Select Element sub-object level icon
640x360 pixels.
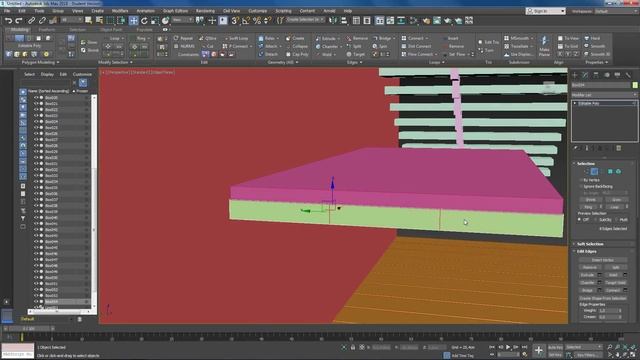point(618,171)
